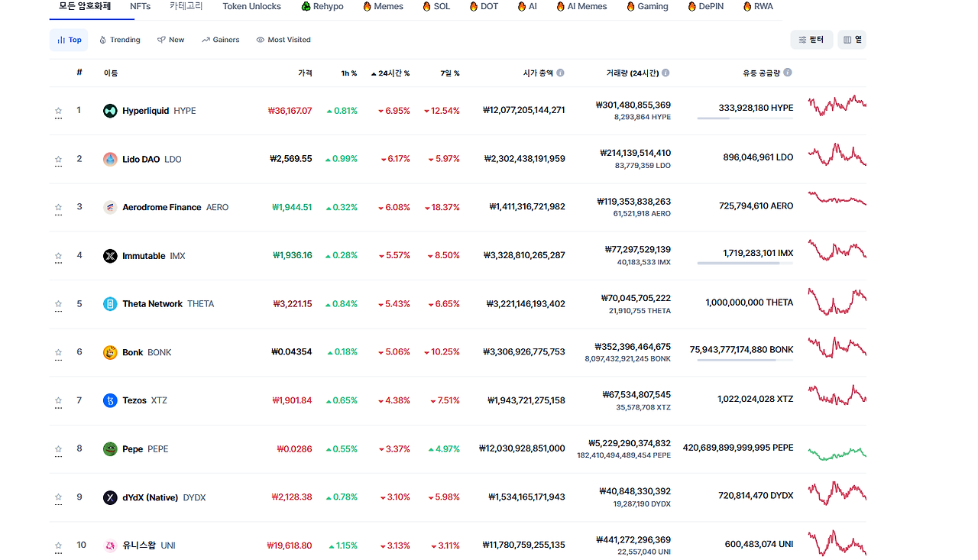
Task: Open the AI Memes category tab
Action: (x=581, y=6)
